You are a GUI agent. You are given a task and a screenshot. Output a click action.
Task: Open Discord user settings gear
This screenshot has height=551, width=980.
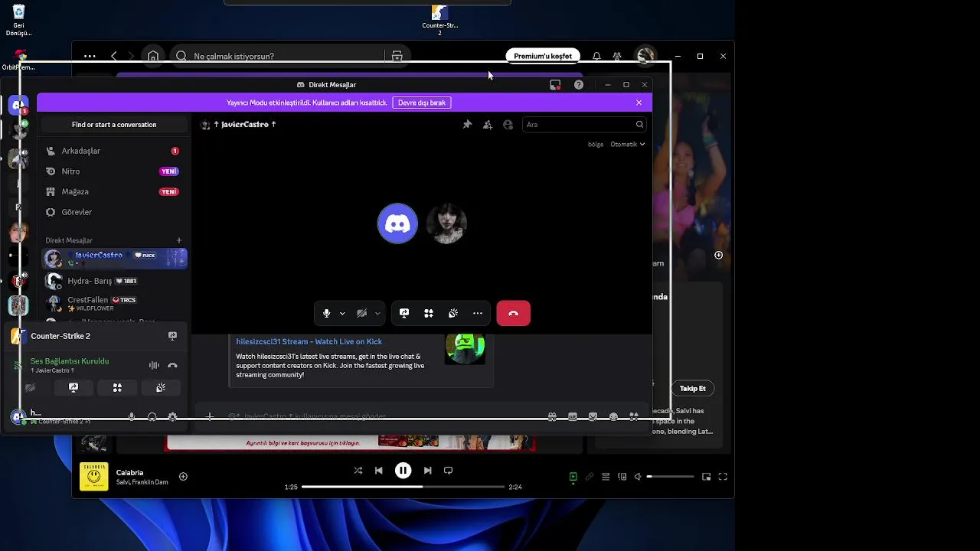pyautogui.click(x=172, y=416)
